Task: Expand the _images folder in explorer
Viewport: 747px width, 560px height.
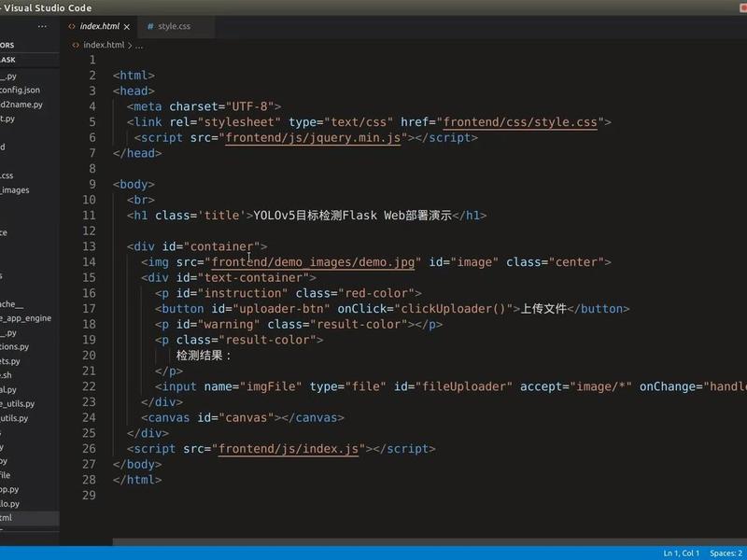Action: pyautogui.click(x=15, y=190)
